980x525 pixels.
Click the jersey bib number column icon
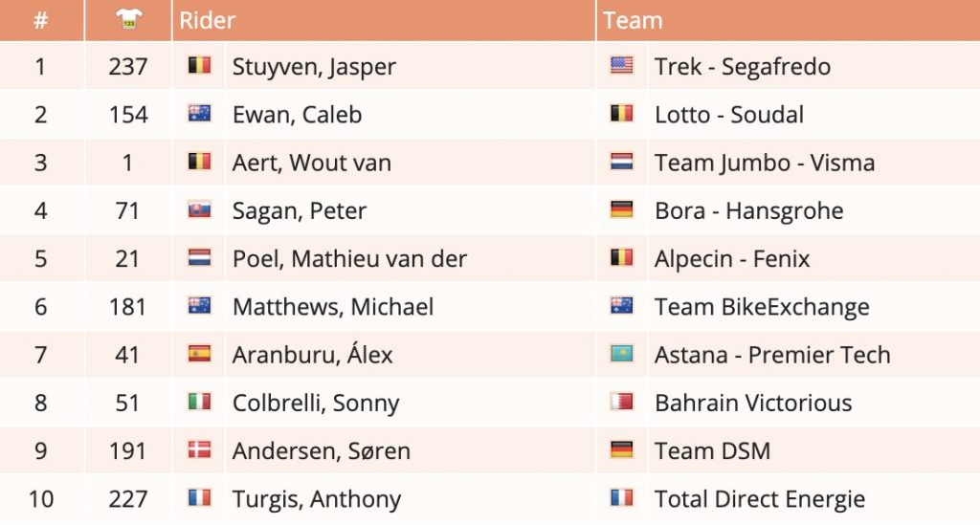click(x=129, y=19)
